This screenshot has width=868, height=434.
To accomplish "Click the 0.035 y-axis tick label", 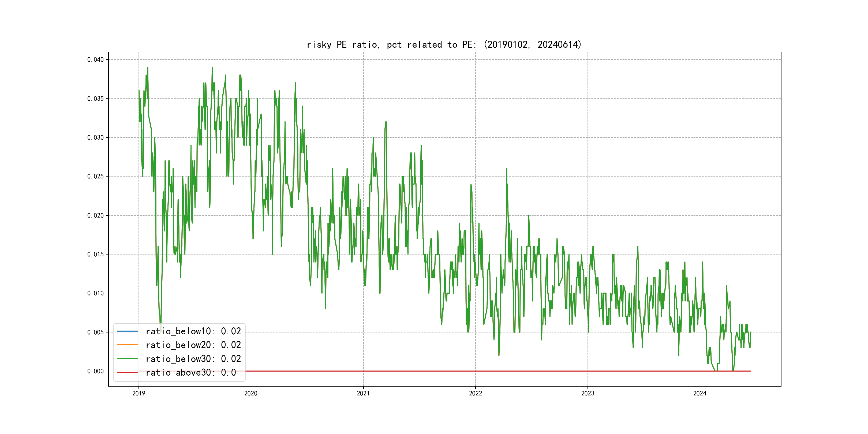I will (x=95, y=98).
